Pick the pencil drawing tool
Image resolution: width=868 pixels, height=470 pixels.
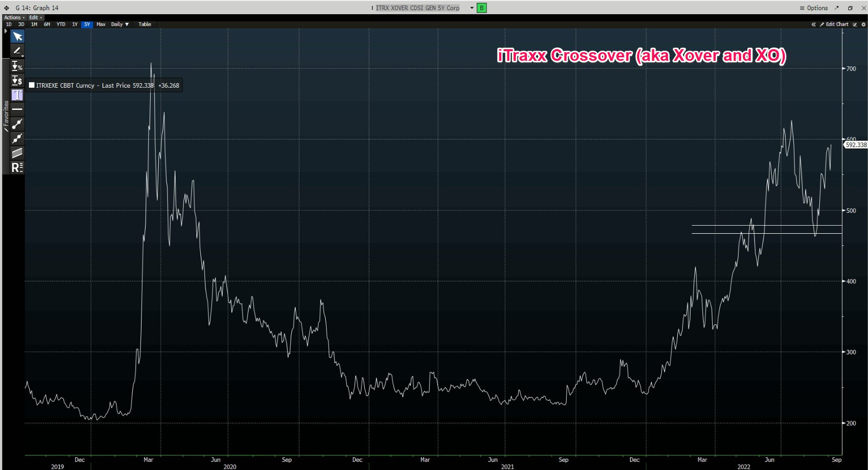[17, 51]
